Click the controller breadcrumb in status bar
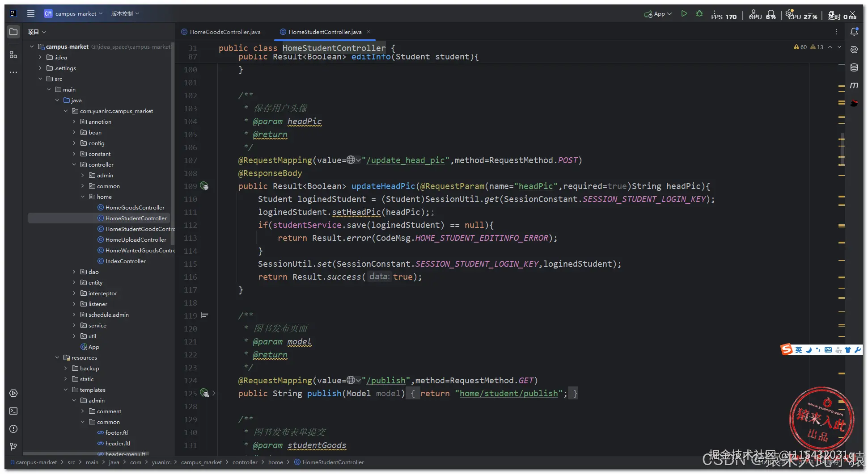Viewport: 868px width, 474px height. click(245, 462)
